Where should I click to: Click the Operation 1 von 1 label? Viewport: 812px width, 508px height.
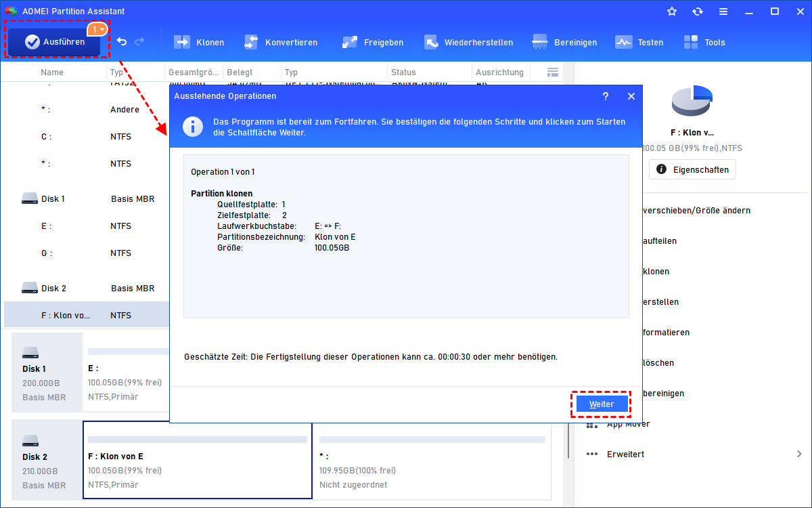(x=223, y=172)
